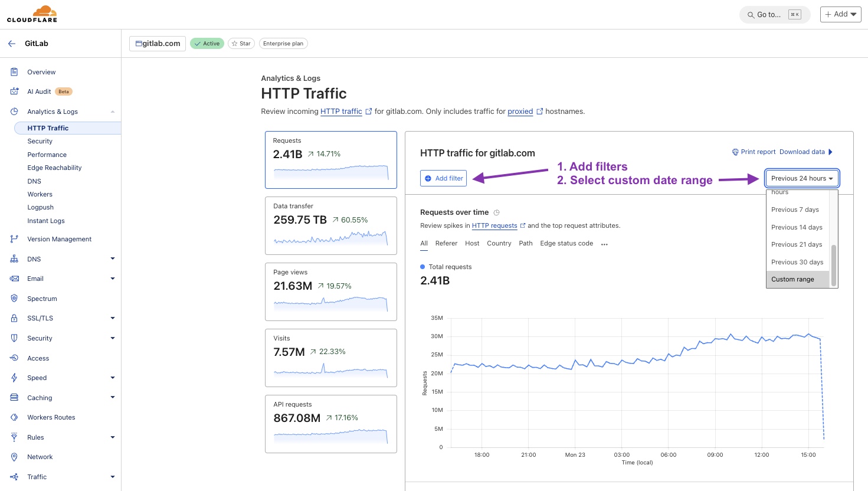Image resolution: width=868 pixels, height=491 pixels.
Task: Switch to the Referer tab
Action: click(x=446, y=243)
